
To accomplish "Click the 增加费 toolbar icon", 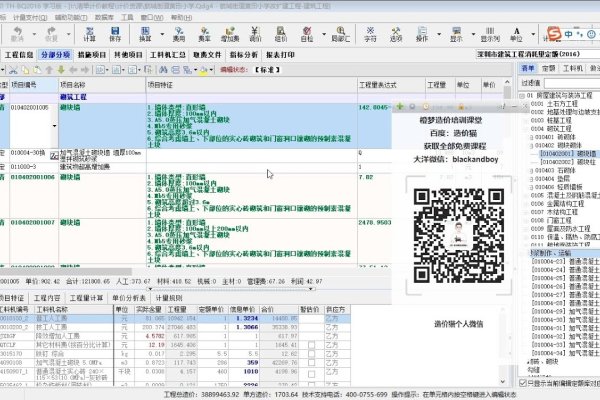I will [x=230, y=34].
